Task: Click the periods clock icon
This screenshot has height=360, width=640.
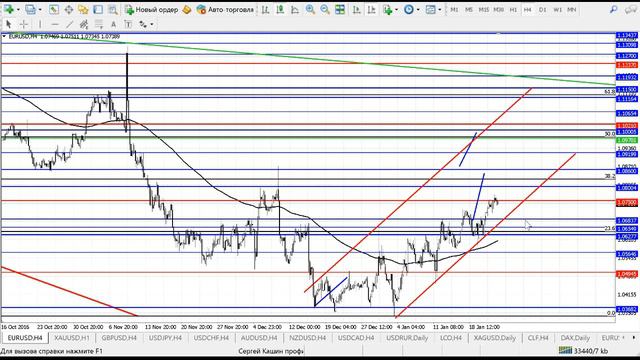Action: (409, 9)
